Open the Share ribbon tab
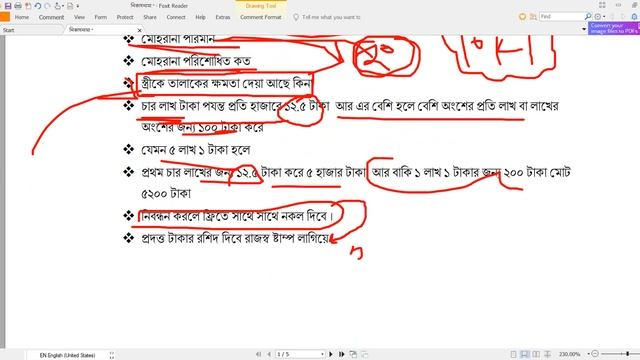 tap(150, 17)
